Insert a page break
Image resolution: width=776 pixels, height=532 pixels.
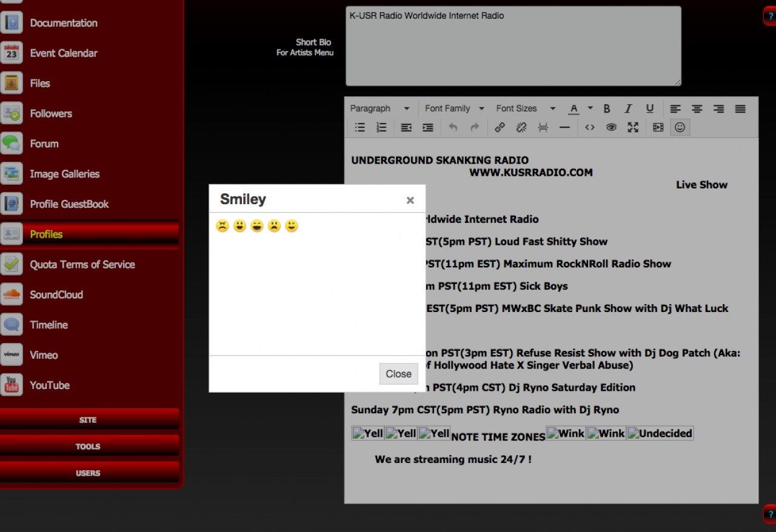coord(543,127)
